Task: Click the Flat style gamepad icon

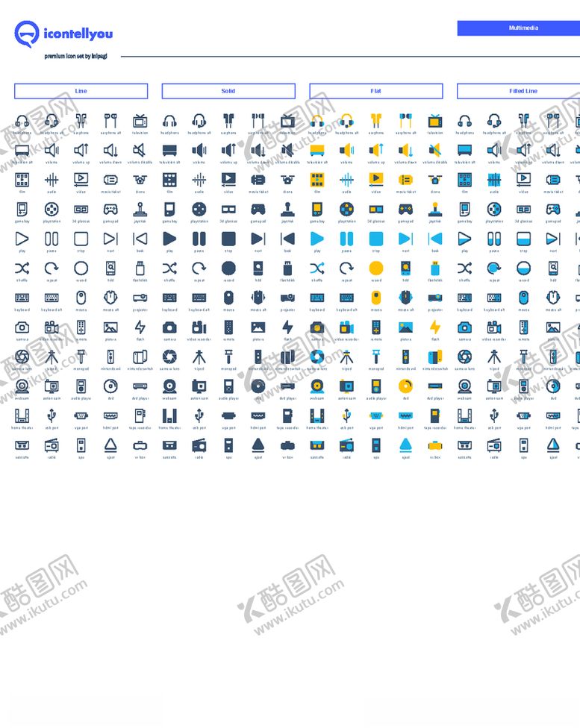Action: 405,210
